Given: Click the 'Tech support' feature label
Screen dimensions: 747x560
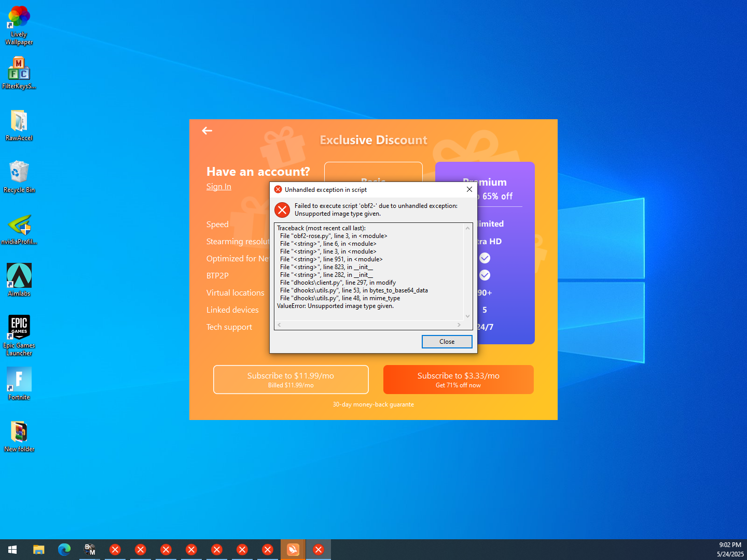Looking at the screenshot, I should pyautogui.click(x=229, y=327).
